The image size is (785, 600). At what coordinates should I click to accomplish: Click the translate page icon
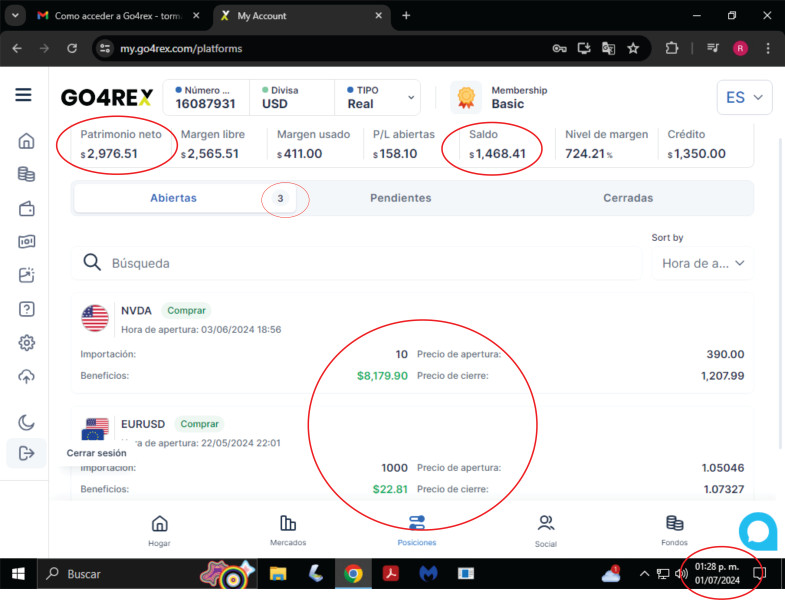[608, 49]
